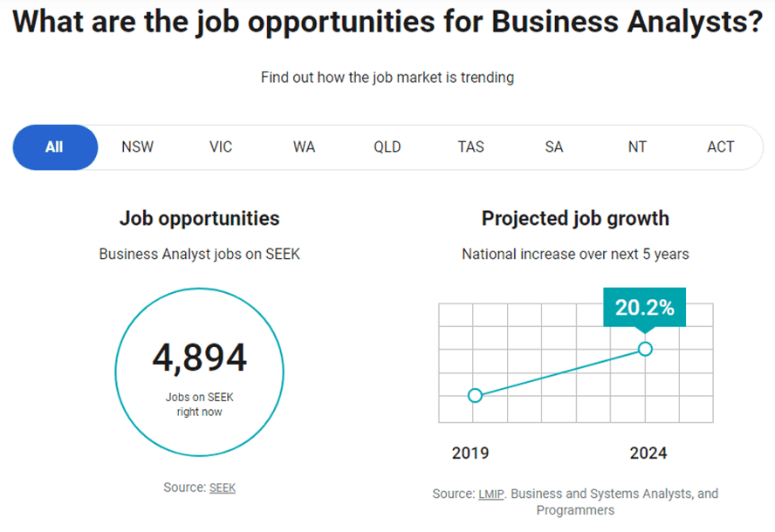Click the Job opportunities heading
The height and width of the screenshot is (532, 775).
pyautogui.click(x=199, y=218)
